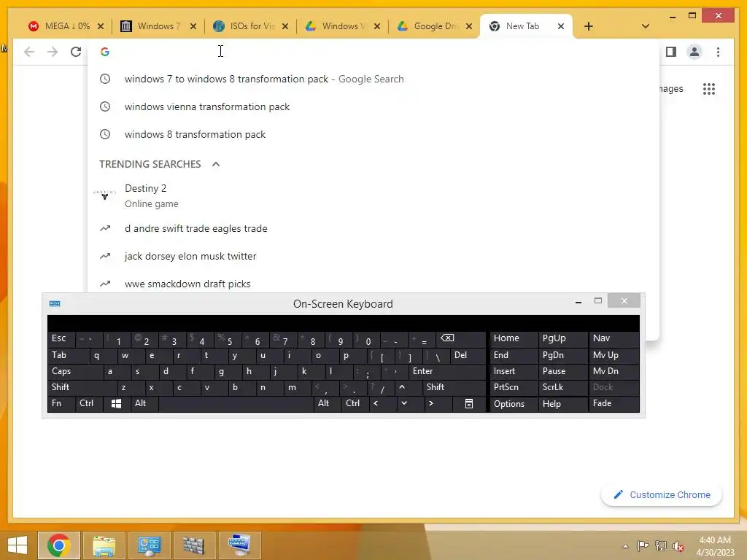Image resolution: width=747 pixels, height=560 pixels.
Task: Select windows 7 to windows 8 transformation pack suggestion
Action: (x=373, y=79)
